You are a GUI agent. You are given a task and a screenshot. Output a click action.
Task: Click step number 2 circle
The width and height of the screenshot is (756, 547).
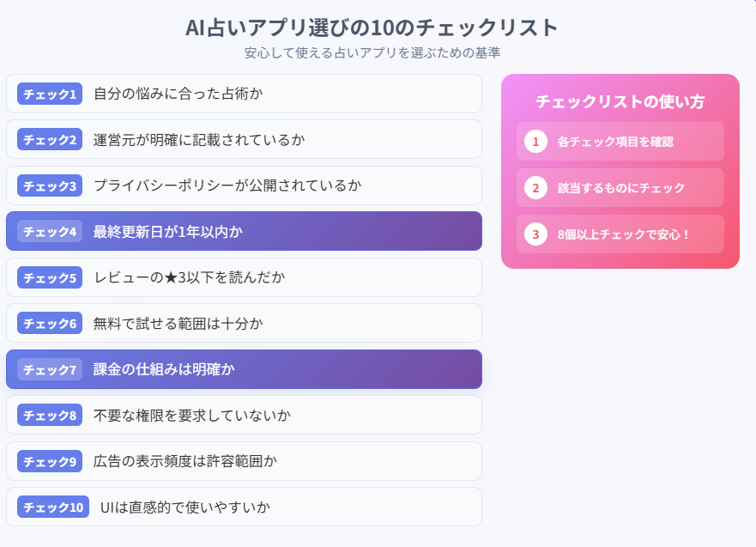(535, 188)
